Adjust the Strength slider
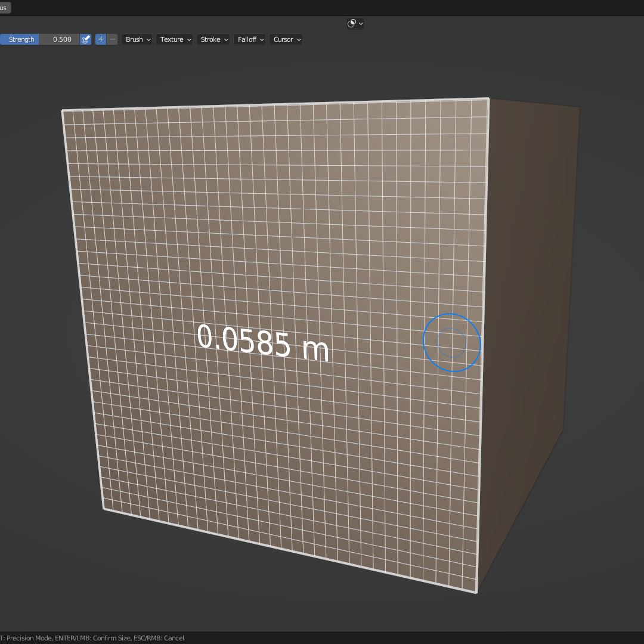Image resolution: width=644 pixels, height=644 pixels. 39,39
